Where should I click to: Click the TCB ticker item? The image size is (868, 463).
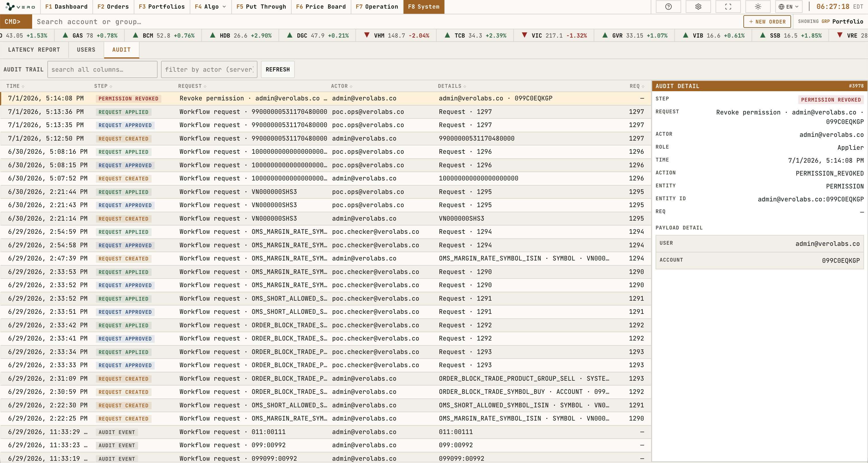(475, 35)
